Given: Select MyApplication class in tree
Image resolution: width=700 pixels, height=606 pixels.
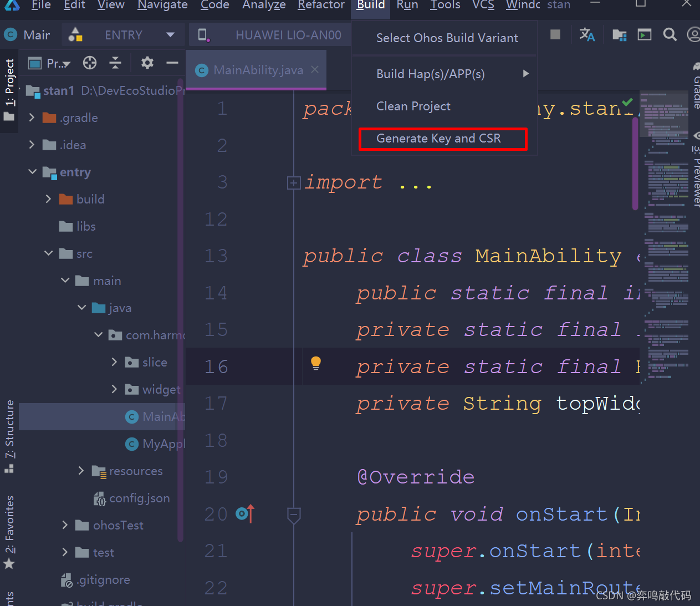Looking at the screenshot, I should coord(155,444).
